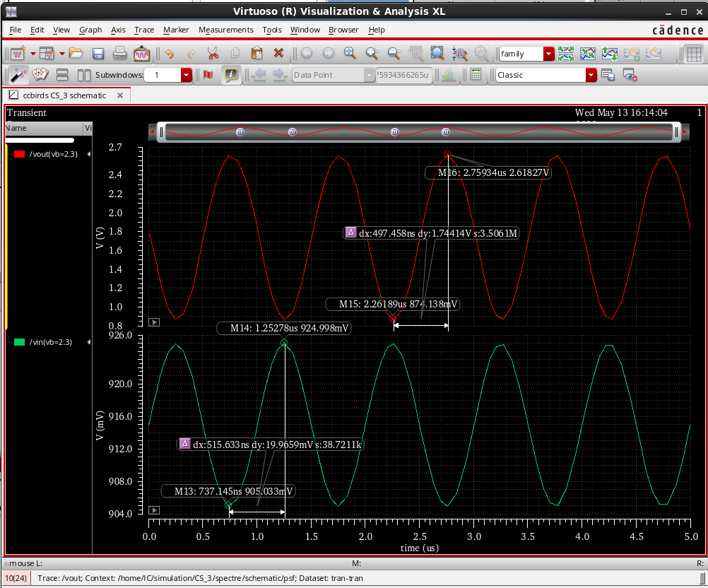The image size is (708, 588).
Task: Click the print icon in the toolbar
Action: point(120,54)
